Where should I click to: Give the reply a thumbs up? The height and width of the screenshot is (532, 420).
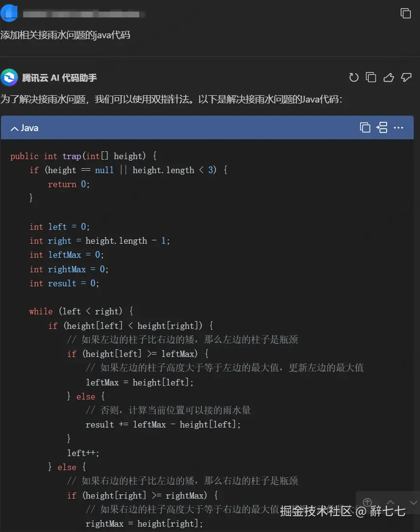click(389, 77)
